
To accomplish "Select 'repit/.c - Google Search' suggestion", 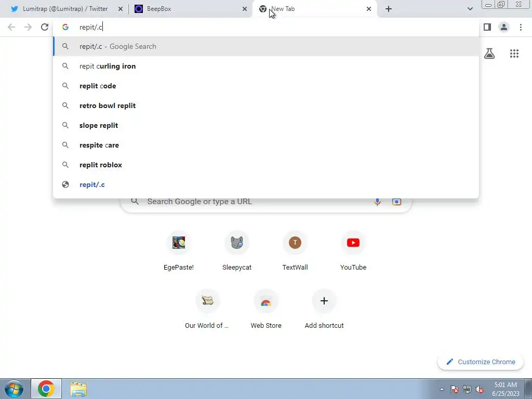I will (x=266, y=46).
